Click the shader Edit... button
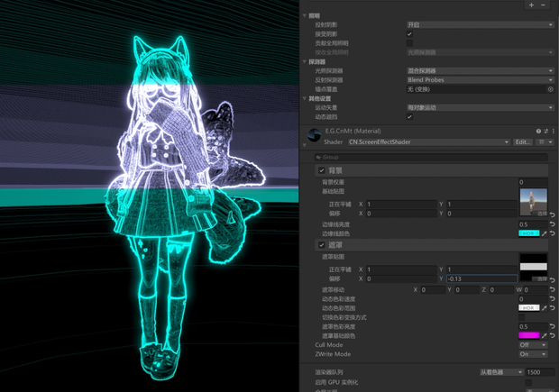559x392 pixels. coord(523,142)
